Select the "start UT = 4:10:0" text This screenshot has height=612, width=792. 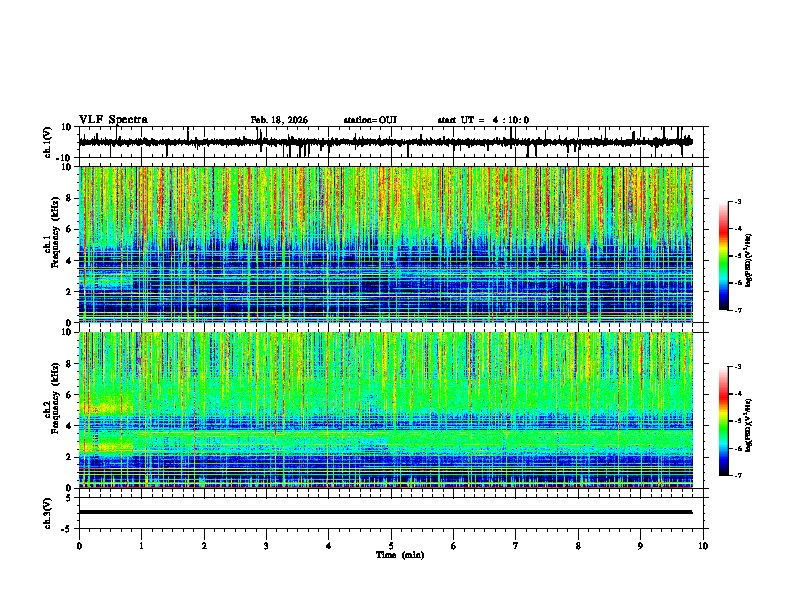click(483, 120)
